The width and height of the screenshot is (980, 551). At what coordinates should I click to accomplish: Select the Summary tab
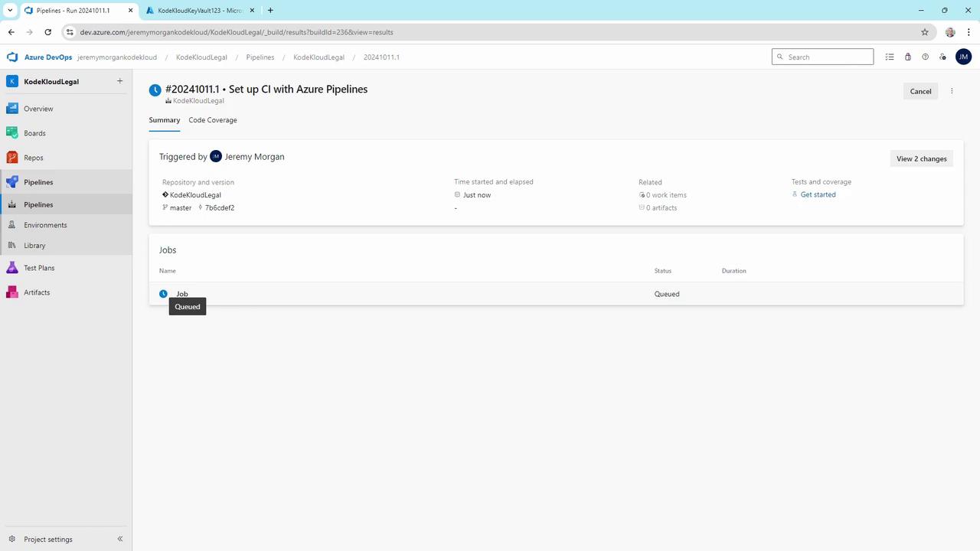pyautogui.click(x=165, y=120)
